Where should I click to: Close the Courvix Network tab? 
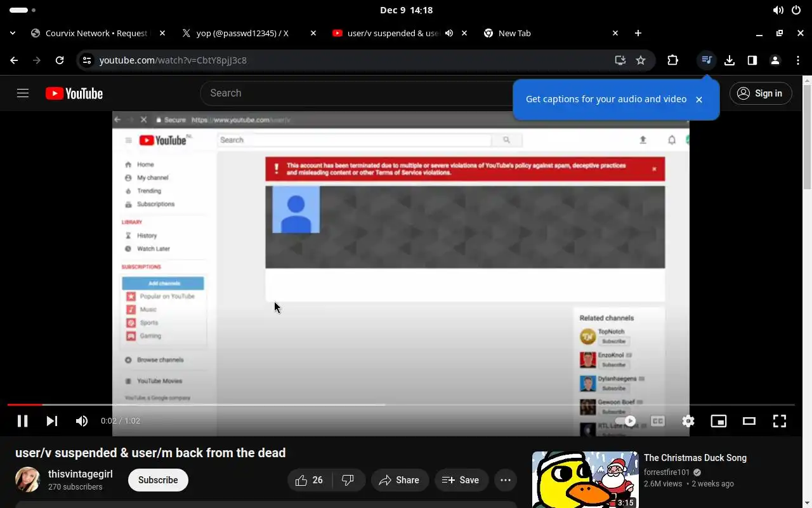pos(162,33)
